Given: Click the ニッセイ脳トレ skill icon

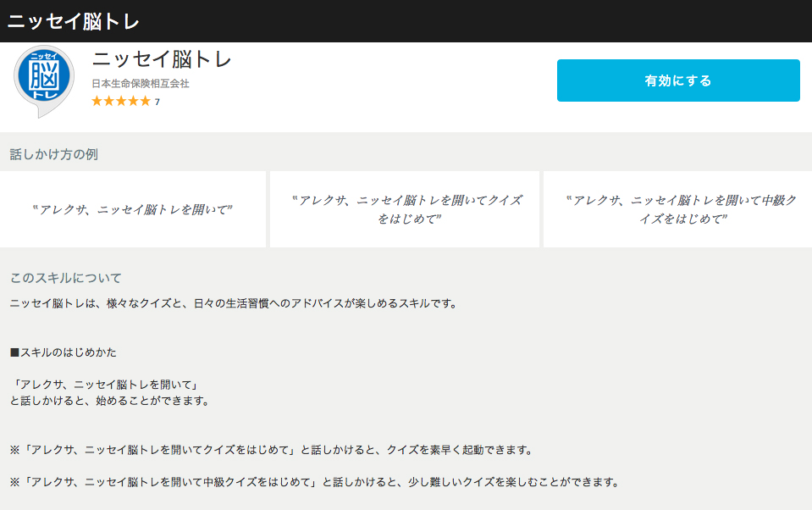Looking at the screenshot, I should (x=44, y=80).
